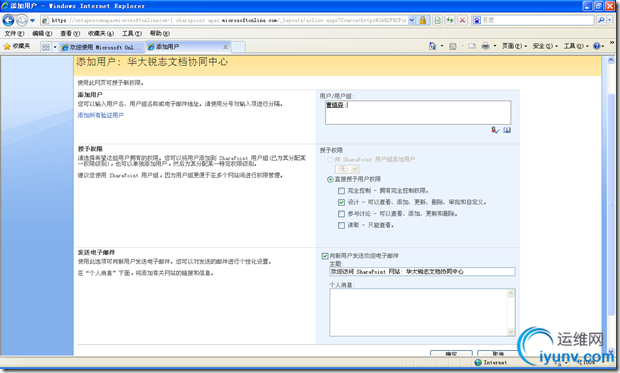Viewport: 620px width, 373px height.
Task: Open the tab list dropdown arrow
Action: pos(55,47)
